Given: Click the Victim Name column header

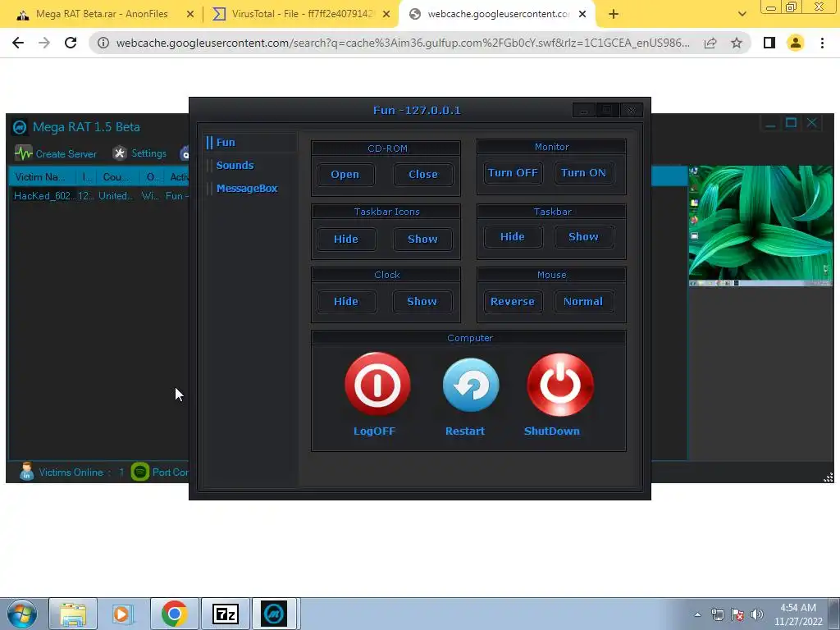Looking at the screenshot, I should click(x=42, y=177).
